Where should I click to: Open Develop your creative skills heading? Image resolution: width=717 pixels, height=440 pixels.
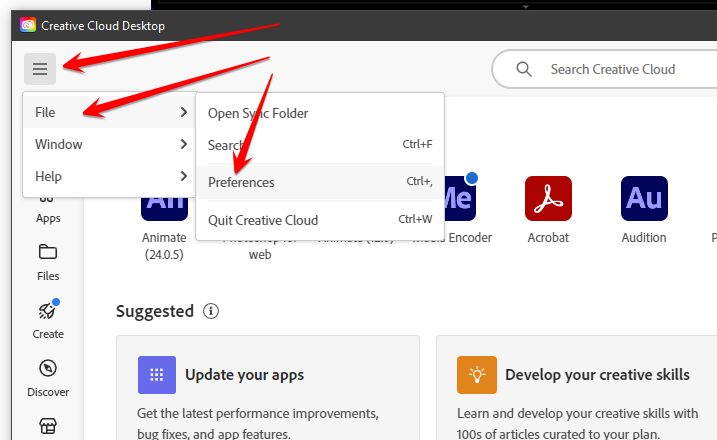click(597, 375)
